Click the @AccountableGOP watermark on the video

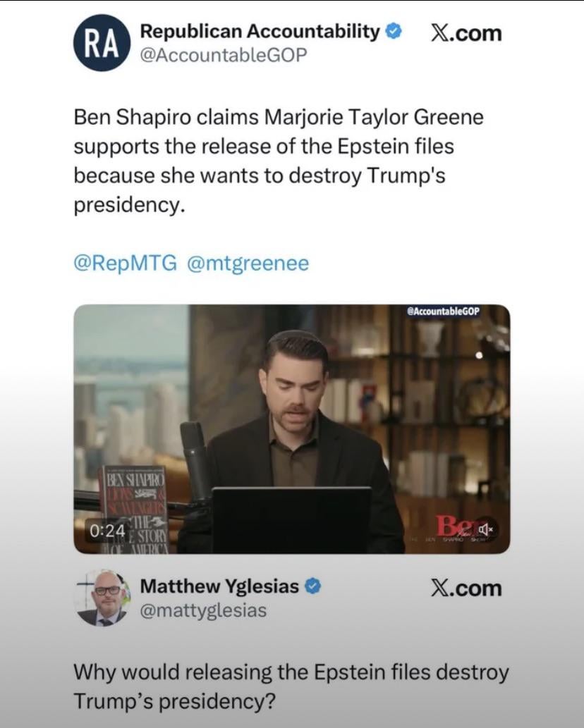click(x=443, y=311)
